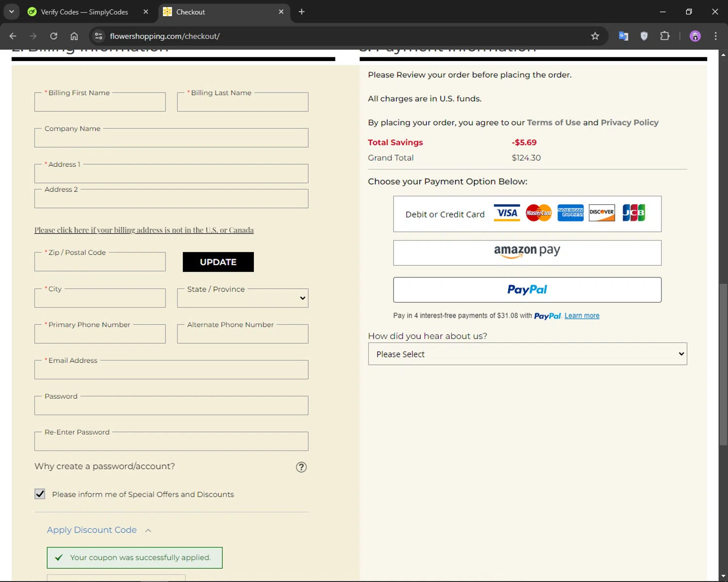
Task: Open How did you hear about us dropdown
Action: pyautogui.click(x=528, y=354)
